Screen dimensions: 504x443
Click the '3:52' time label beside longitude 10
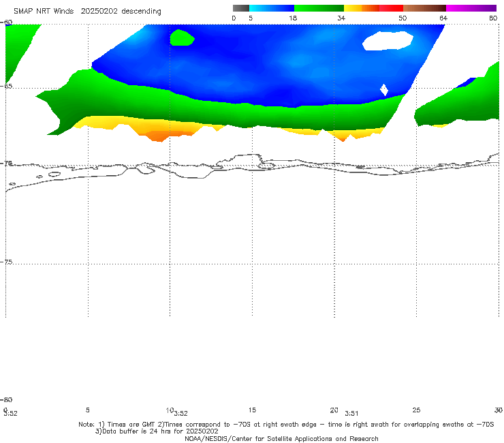180,414
